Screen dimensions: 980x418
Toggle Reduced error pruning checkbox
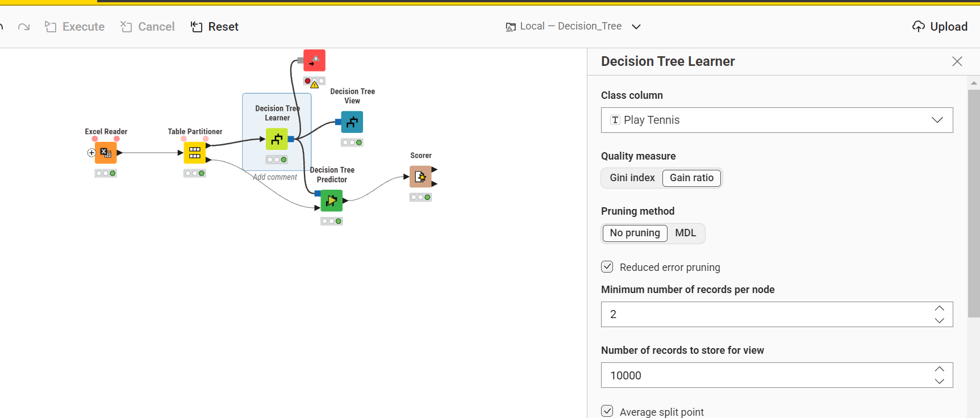pyautogui.click(x=607, y=267)
